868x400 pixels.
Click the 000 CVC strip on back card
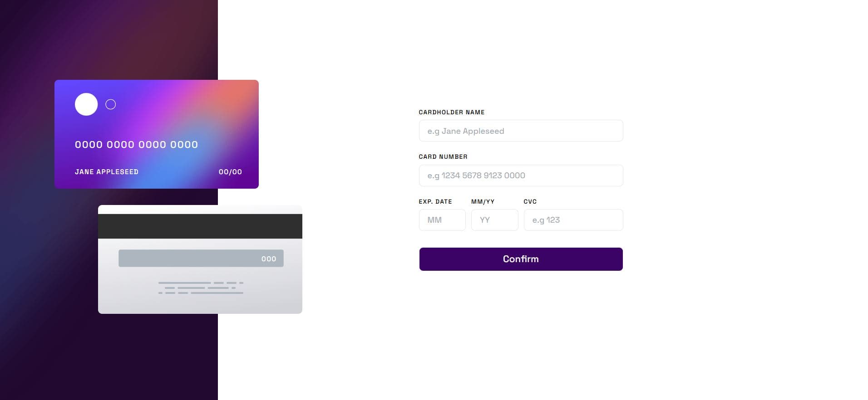[268, 259]
